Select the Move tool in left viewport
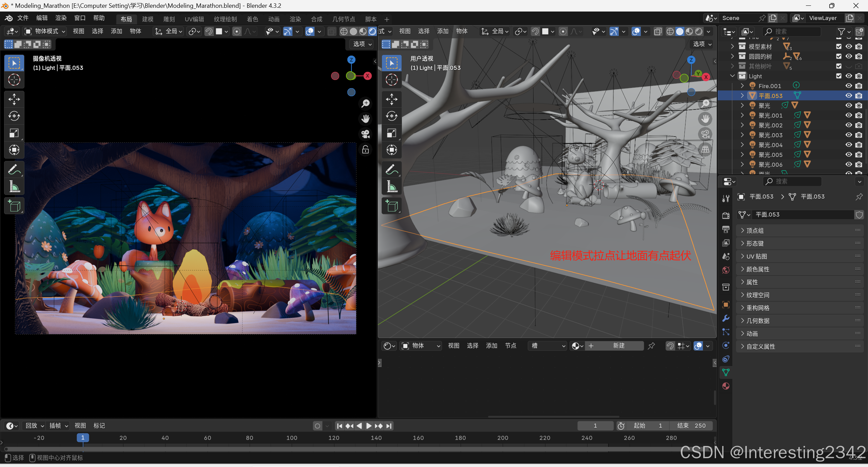This screenshot has width=868, height=467. pos(14,99)
